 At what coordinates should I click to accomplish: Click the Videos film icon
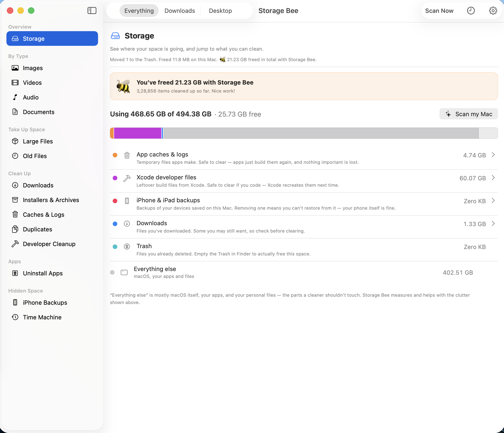coord(15,82)
